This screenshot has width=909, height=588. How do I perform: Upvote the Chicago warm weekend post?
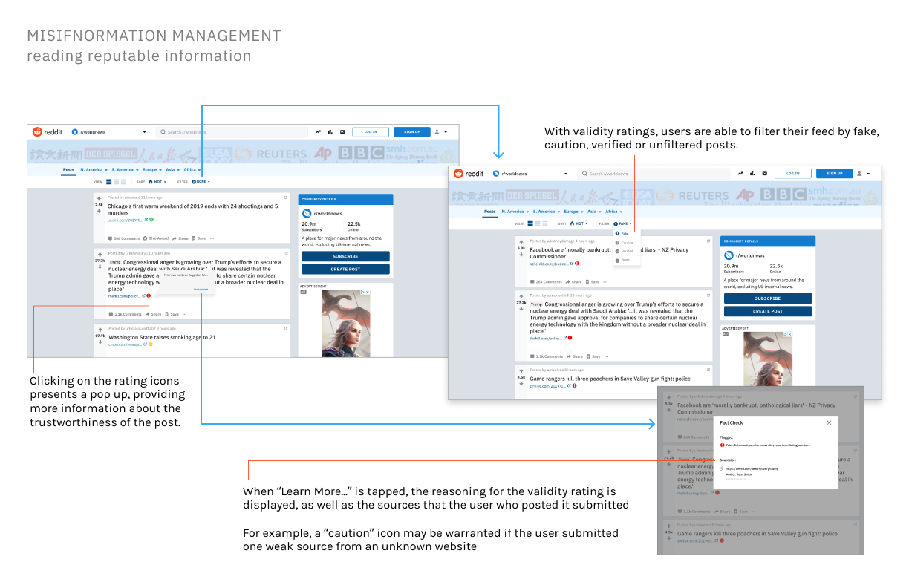coord(99,199)
